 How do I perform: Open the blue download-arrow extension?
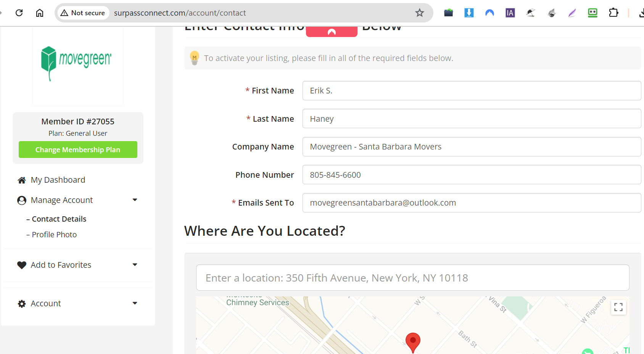click(469, 13)
